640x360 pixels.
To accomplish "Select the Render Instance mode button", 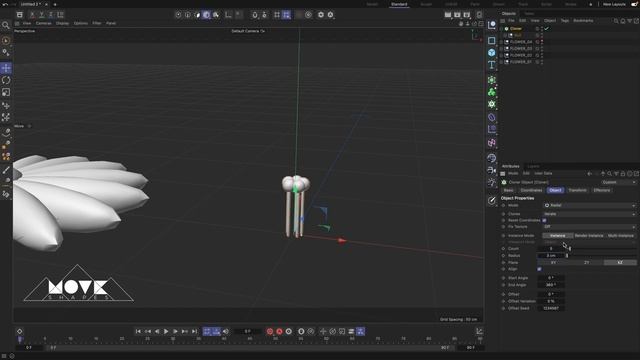I will (x=589, y=236).
